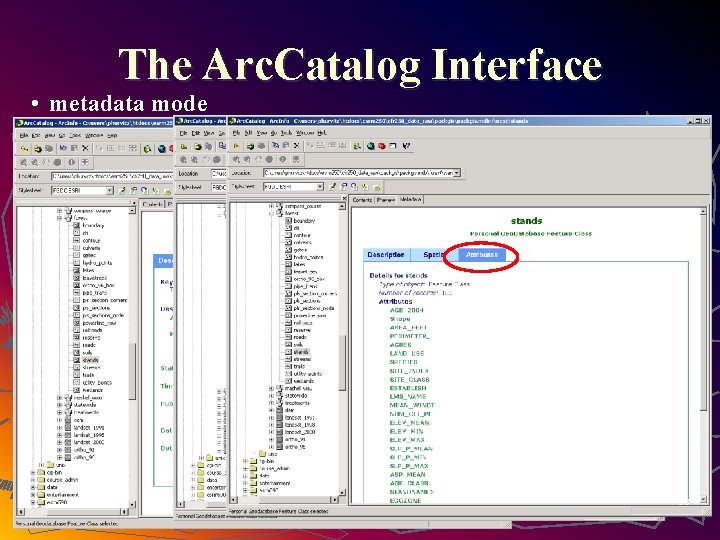Expand statewide node in front window tree
The width and height of the screenshot is (720, 540).
[x=271, y=395]
